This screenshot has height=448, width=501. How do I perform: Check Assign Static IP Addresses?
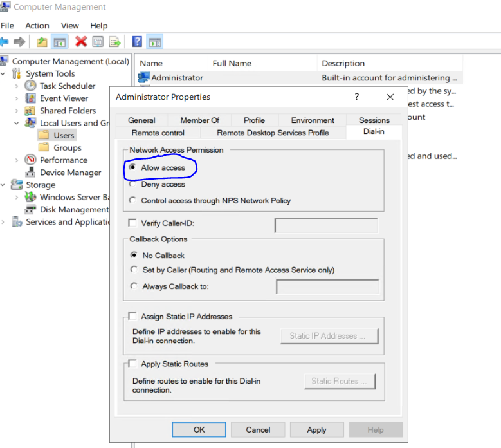pyautogui.click(x=132, y=316)
